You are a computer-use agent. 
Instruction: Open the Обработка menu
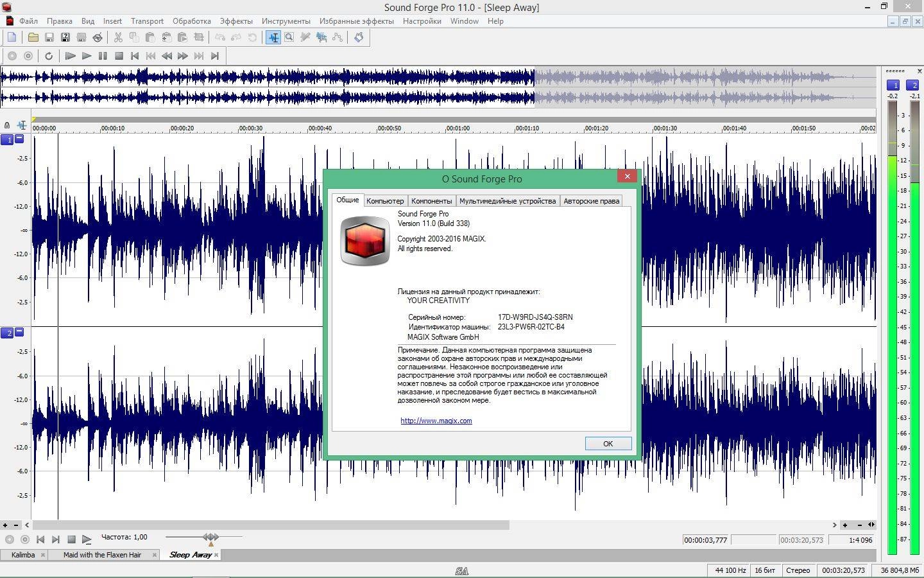[192, 21]
